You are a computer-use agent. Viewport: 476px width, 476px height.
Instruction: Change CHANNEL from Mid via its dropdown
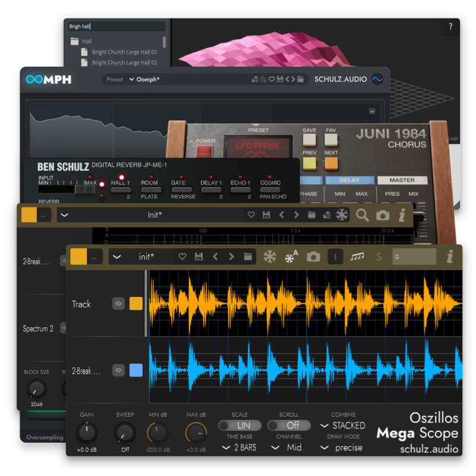[288, 447]
